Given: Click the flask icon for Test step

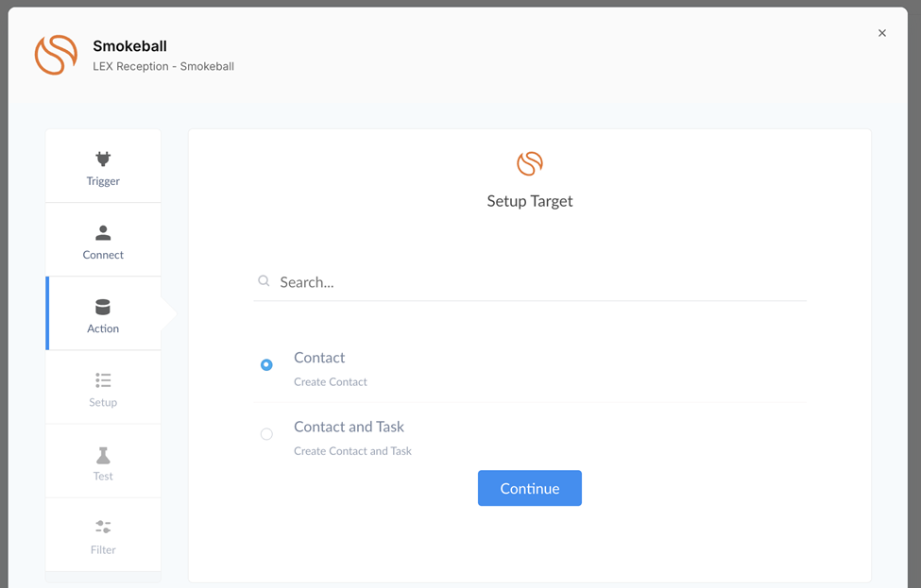Looking at the screenshot, I should tap(103, 455).
